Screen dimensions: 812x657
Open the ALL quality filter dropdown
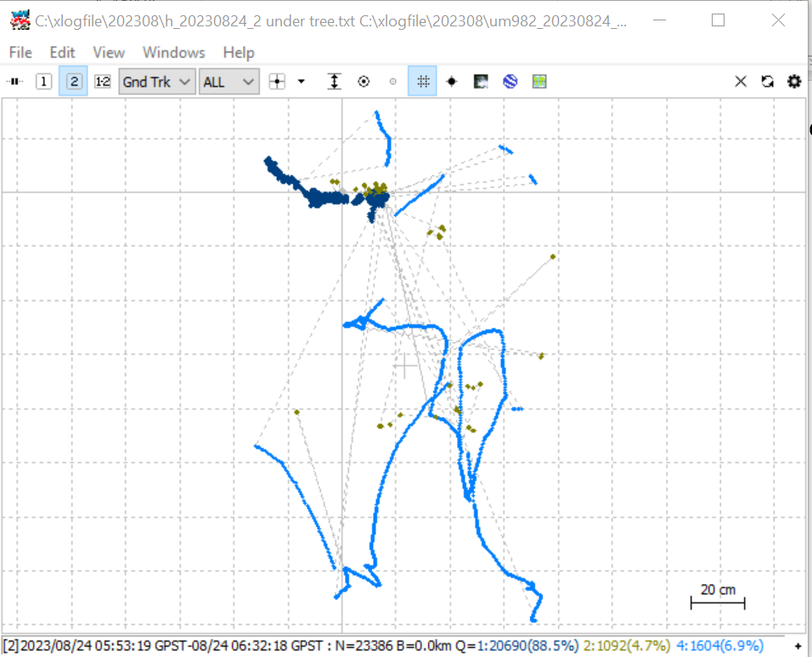coord(228,82)
